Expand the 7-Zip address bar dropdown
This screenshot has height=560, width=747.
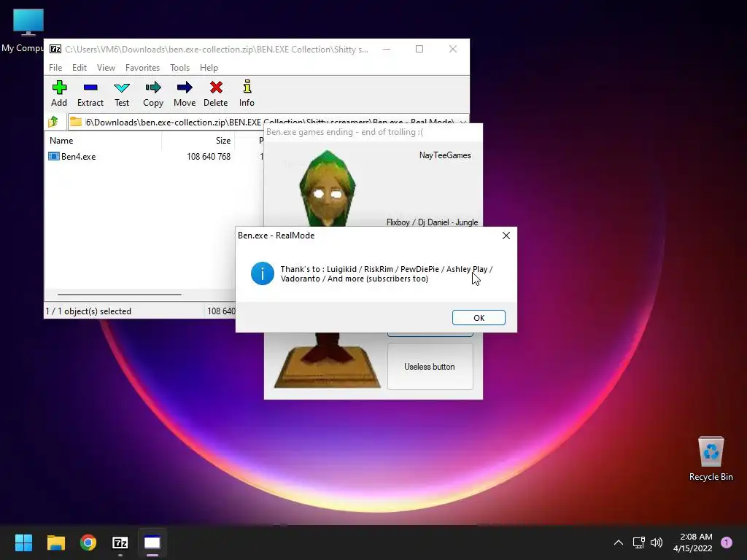pos(462,122)
